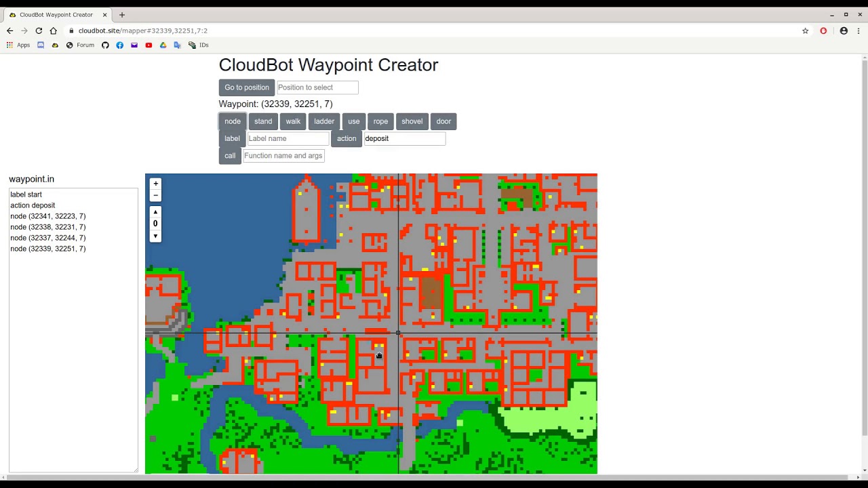Open IDs bookmark
This screenshot has height=488, width=868.
[x=199, y=45]
